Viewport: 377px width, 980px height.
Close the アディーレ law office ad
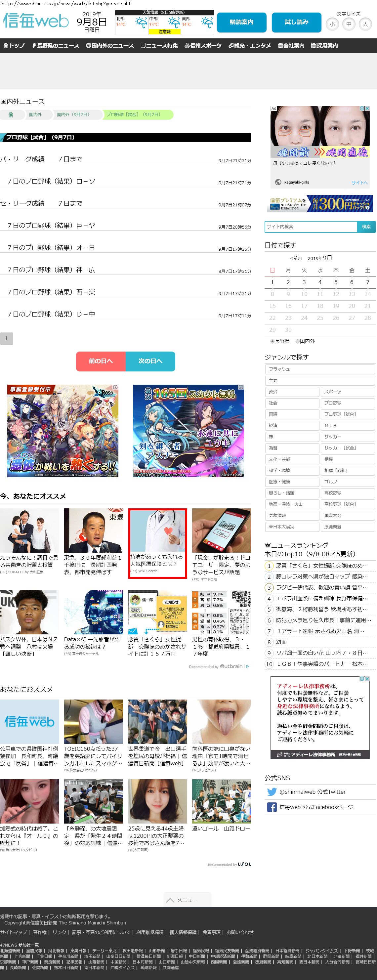[367, 679]
